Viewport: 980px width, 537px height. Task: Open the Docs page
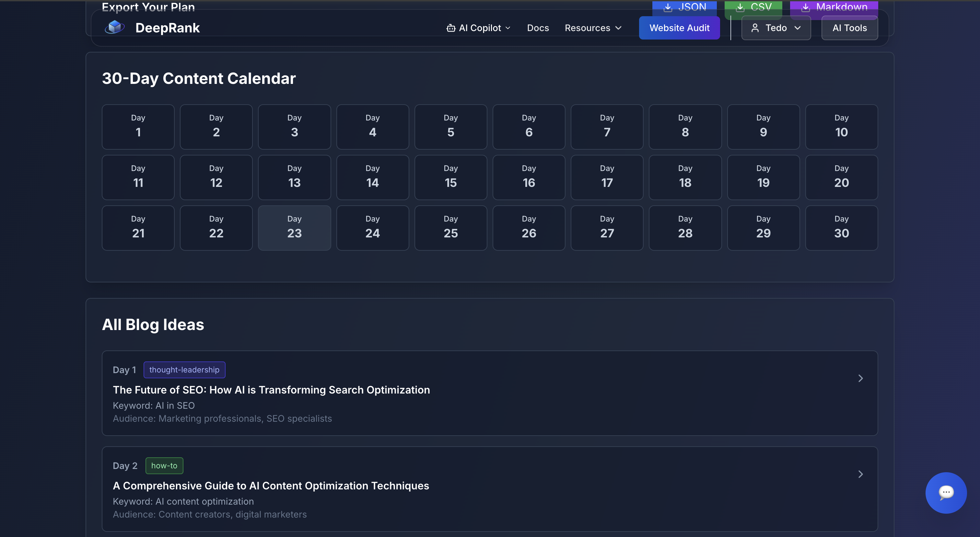point(538,28)
